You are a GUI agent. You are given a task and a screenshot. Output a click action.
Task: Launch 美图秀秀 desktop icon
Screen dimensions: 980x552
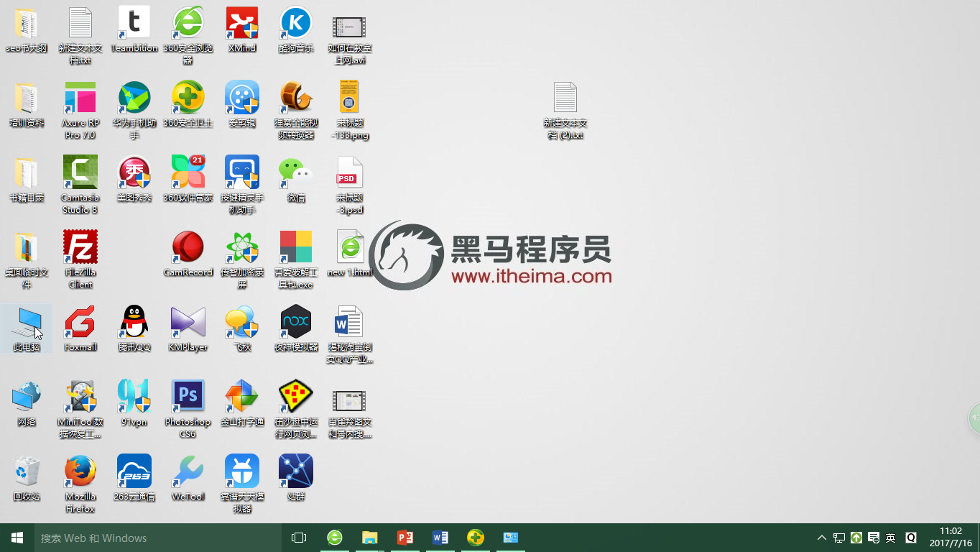[134, 179]
